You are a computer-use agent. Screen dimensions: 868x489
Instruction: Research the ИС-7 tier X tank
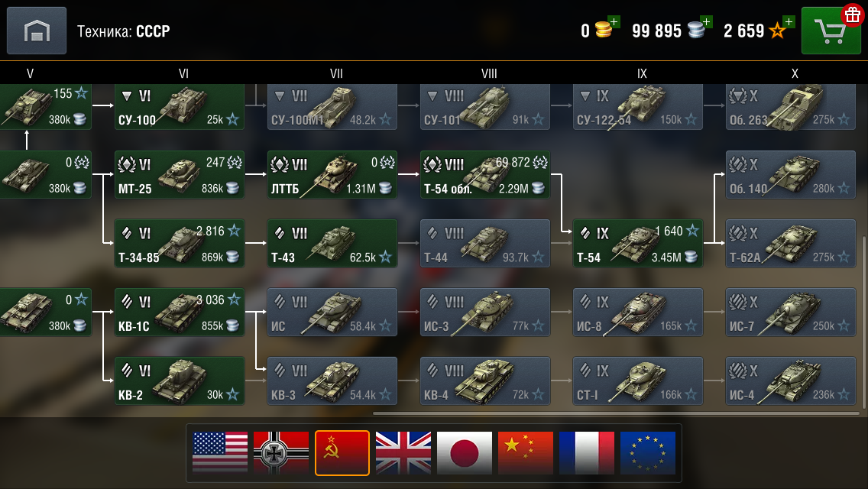coord(791,312)
